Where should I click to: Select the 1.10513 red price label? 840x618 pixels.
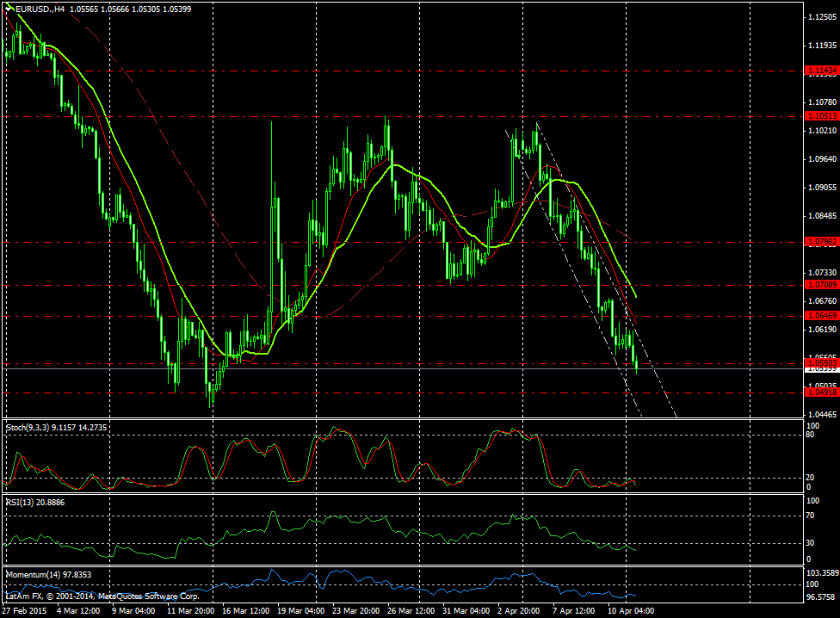[x=819, y=115]
